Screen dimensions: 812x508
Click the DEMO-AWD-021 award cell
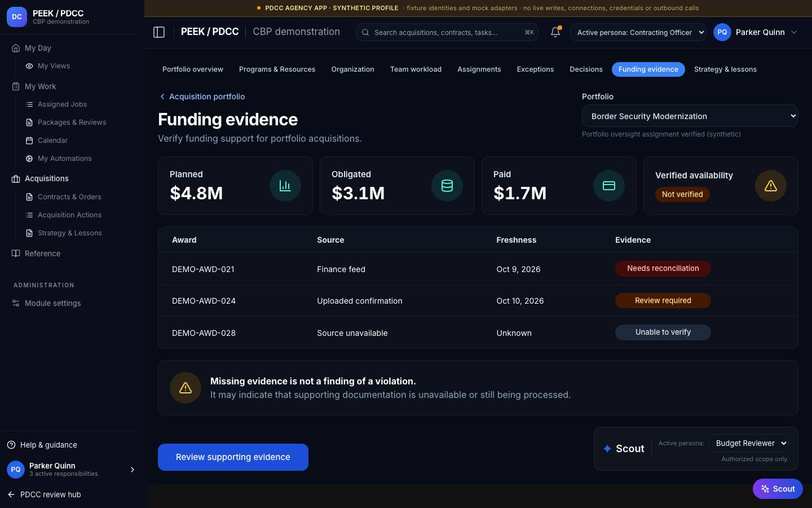point(203,269)
